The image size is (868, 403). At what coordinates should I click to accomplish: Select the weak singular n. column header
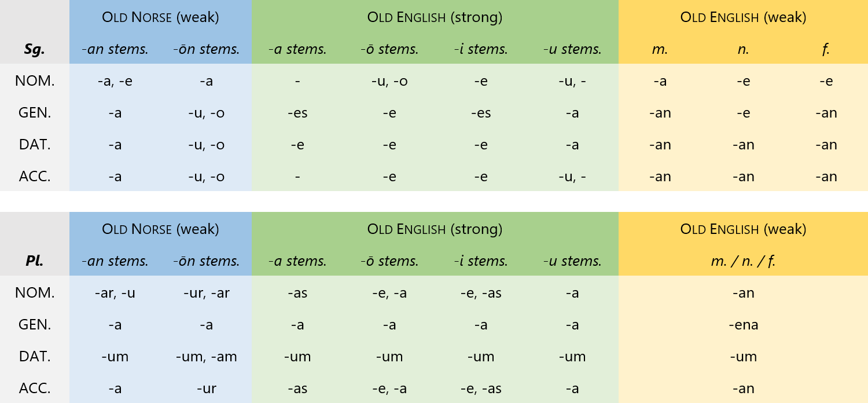743,49
